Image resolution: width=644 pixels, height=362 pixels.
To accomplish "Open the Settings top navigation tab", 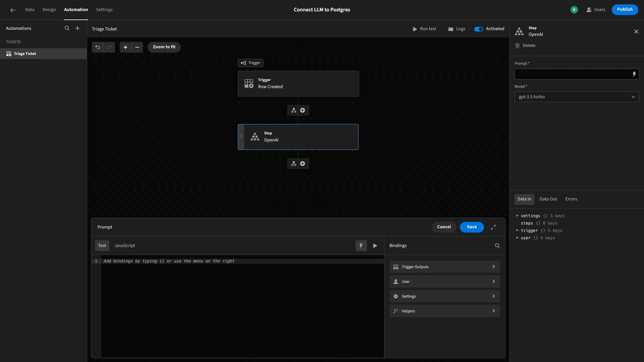I will [104, 10].
